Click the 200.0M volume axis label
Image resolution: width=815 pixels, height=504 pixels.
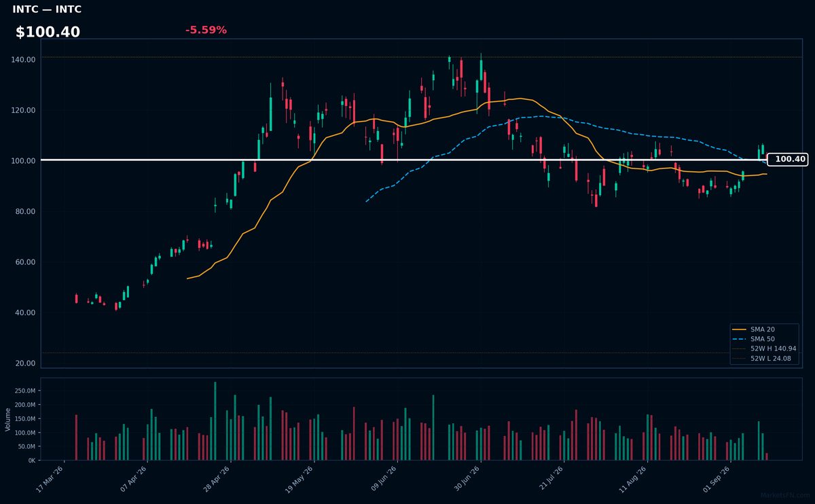(26, 405)
